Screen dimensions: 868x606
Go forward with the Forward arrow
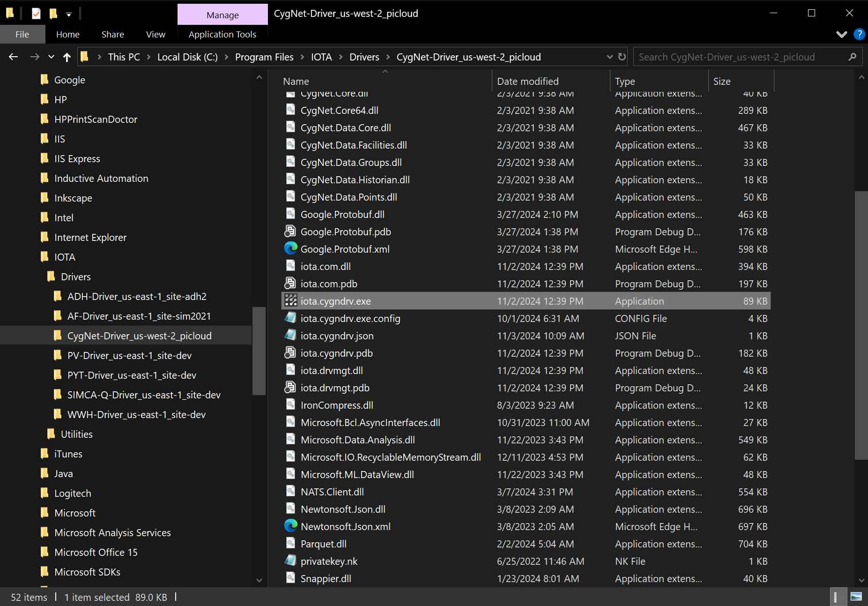click(35, 57)
